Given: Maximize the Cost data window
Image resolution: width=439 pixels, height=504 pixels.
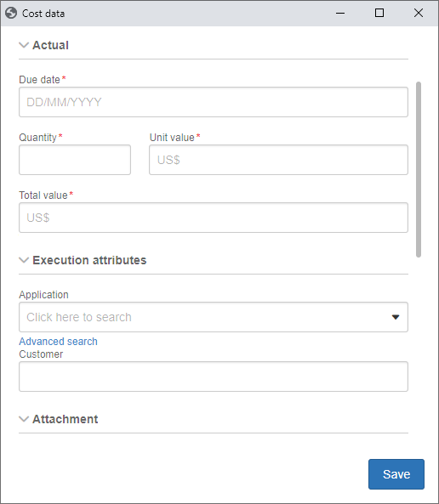Looking at the screenshot, I should pos(379,13).
